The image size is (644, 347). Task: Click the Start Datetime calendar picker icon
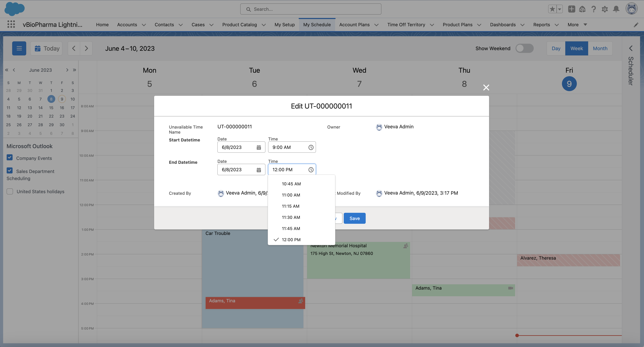coord(259,147)
